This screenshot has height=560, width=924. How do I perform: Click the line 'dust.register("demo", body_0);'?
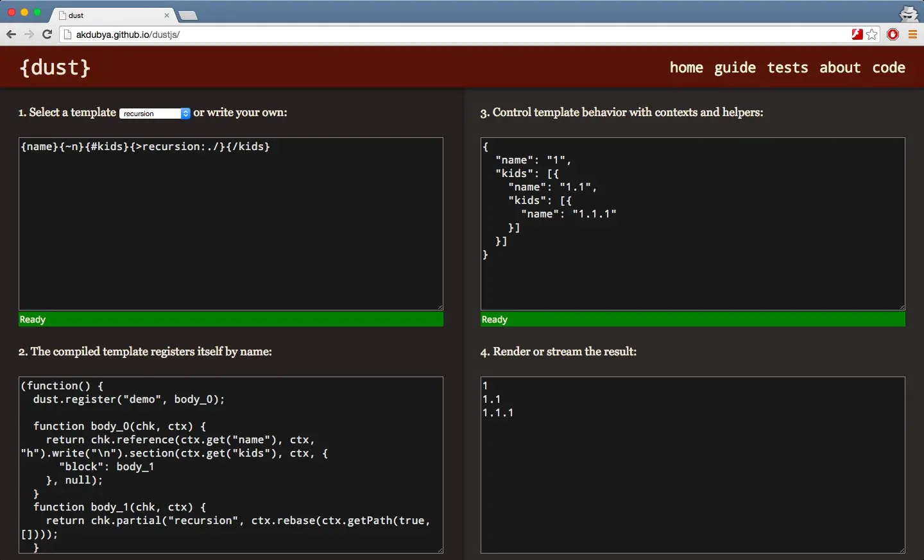129,400
